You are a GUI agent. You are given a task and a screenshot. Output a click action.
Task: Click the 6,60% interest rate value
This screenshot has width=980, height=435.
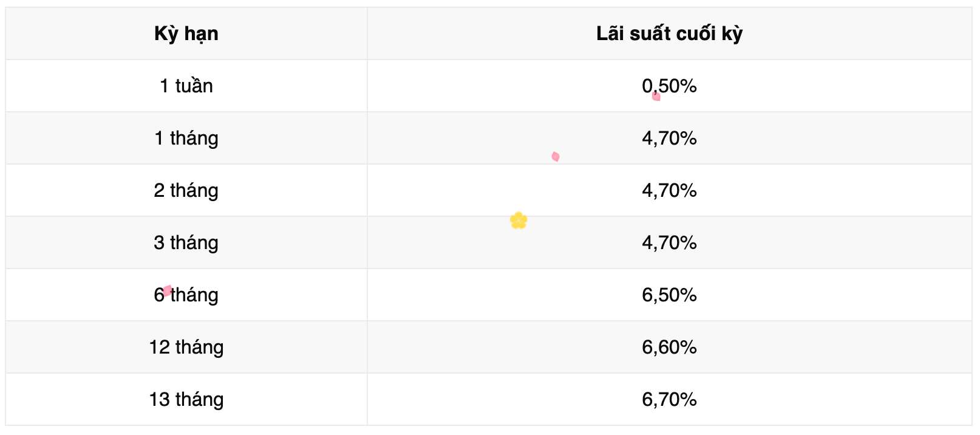tap(669, 347)
